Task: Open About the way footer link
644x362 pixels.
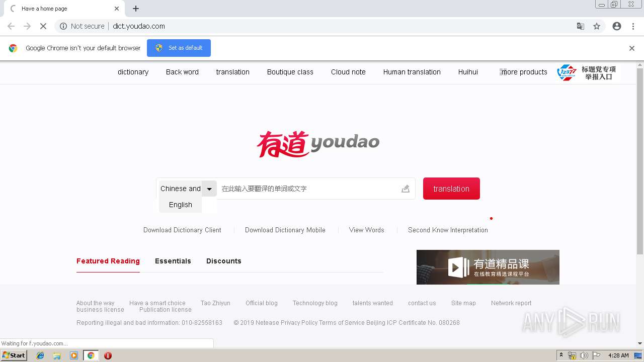Action: pos(96,303)
